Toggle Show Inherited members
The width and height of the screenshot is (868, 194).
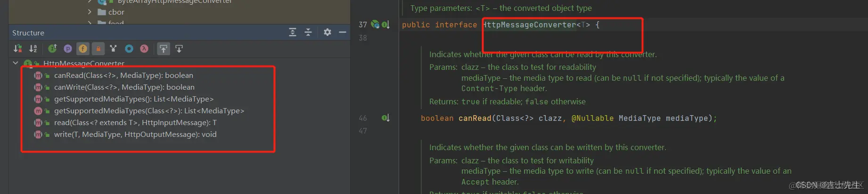coord(52,49)
